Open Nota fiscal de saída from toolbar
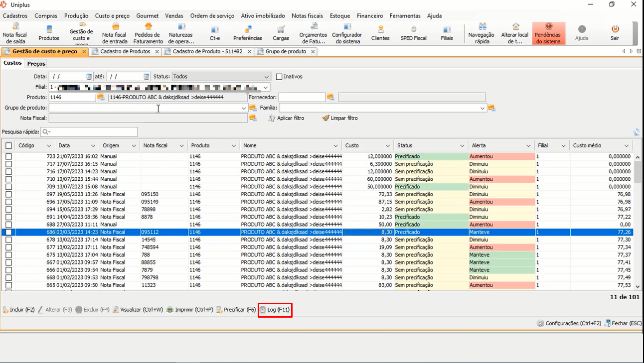 15,33
